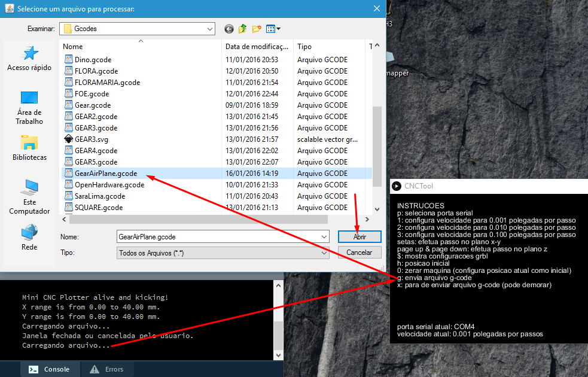Click the Java icon in dialog title bar
The width and height of the screenshot is (588, 377).
coord(9,8)
